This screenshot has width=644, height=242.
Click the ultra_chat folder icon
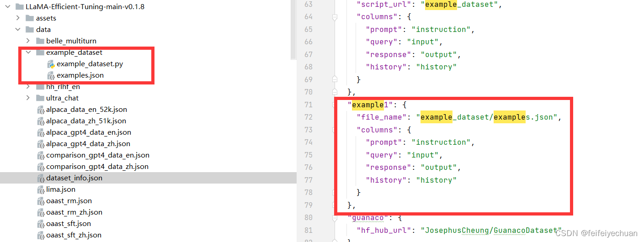coord(40,98)
